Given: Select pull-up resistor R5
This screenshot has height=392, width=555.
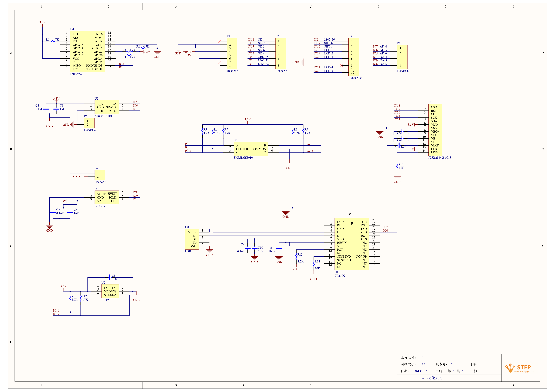Looking at the screenshot, I should tap(202, 131).
